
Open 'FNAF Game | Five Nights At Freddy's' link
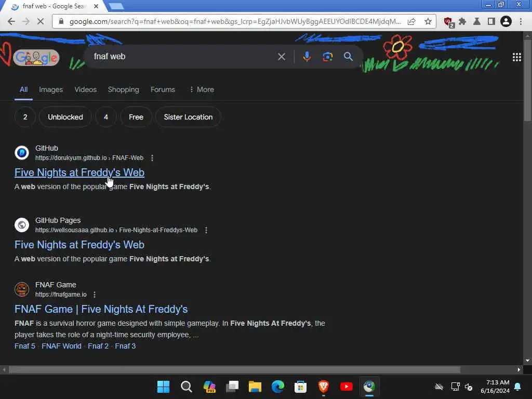coord(101,310)
